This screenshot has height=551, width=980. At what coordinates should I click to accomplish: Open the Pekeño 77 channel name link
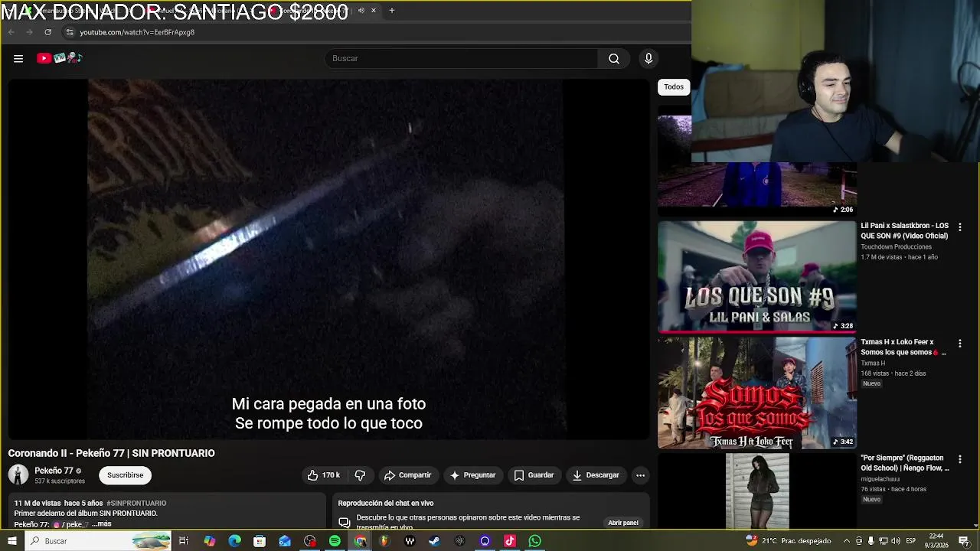54,471
